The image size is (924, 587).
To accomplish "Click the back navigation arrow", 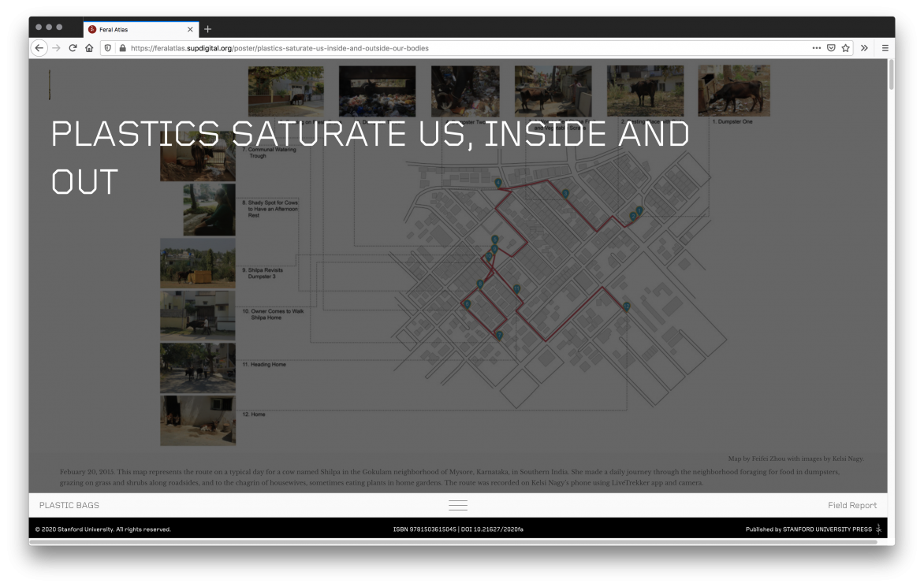I will point(39,47).
